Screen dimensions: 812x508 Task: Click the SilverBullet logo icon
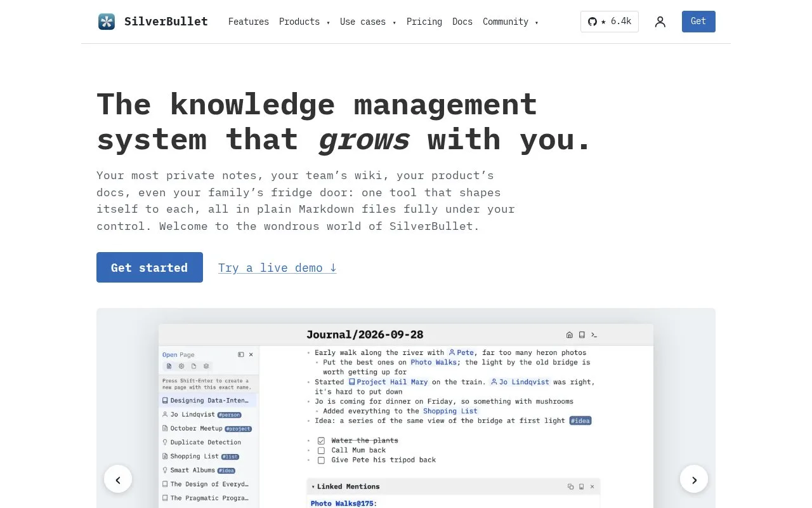pos(107,22)
